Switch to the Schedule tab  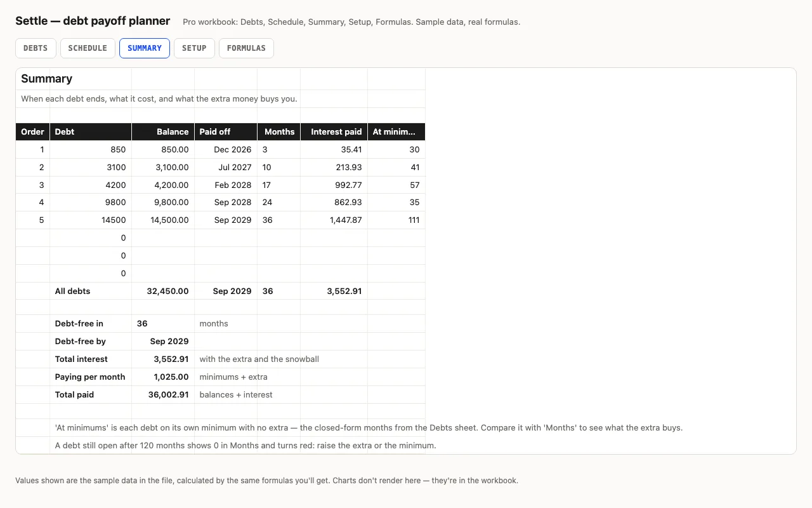click(x=88, y=48)
